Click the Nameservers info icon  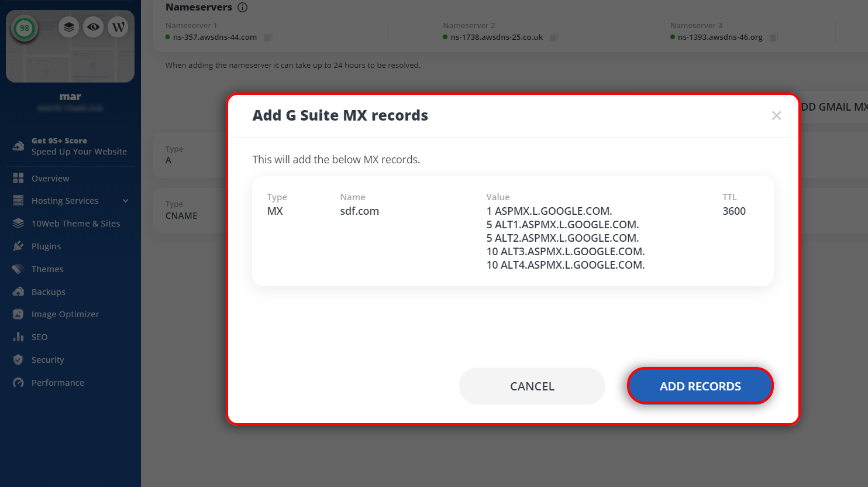243,8
